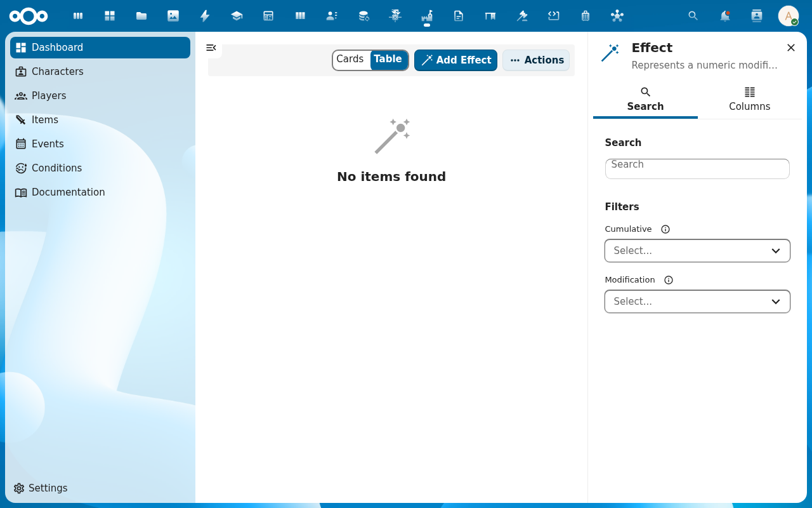Open the Activity lightning bolt icon

pyautogui.click(x=205, y=16)
